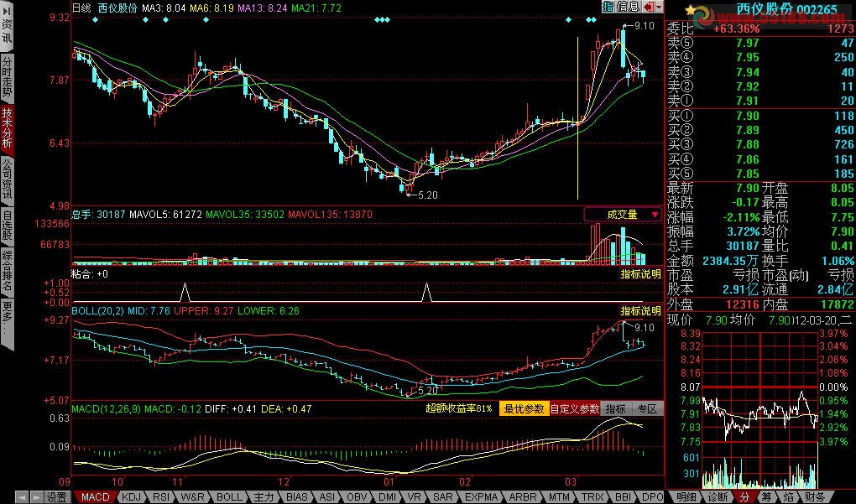Image resolution: width=856 pixels, height=504 pixels.
Task: Open the 信息 information button
Action: pos(628,7)
